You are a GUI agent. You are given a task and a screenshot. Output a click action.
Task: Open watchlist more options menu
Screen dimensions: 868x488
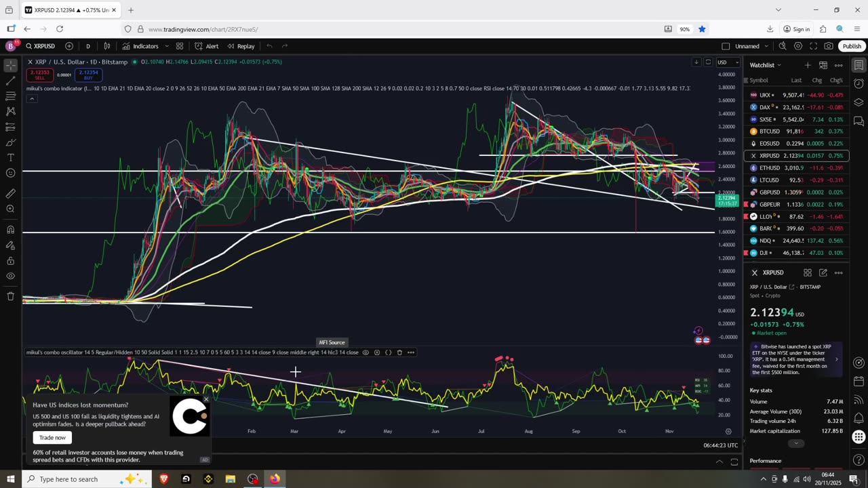[x=839, y=65]
